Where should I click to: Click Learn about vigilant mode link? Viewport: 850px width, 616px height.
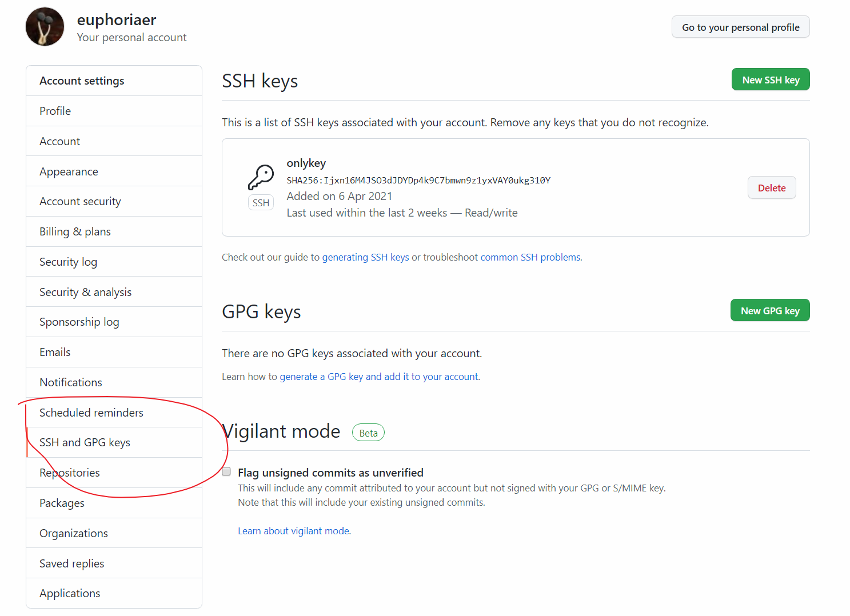pos(294,531)
